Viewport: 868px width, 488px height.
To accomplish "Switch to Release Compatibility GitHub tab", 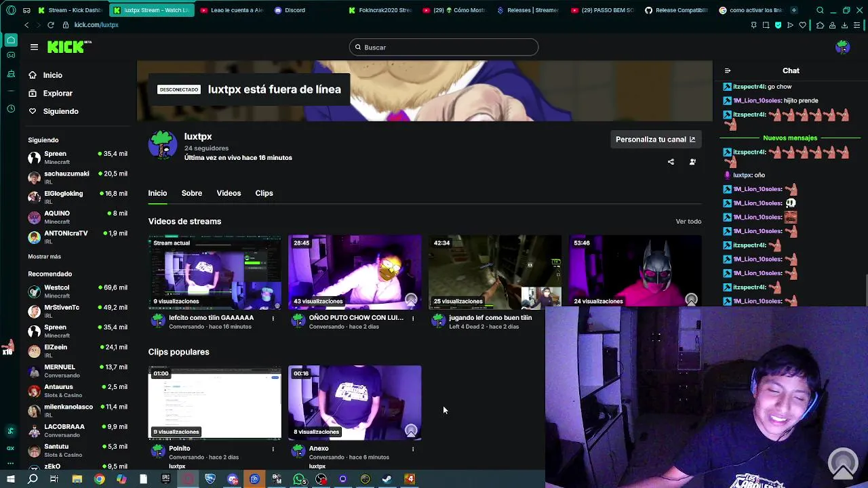I will (677, 10).
